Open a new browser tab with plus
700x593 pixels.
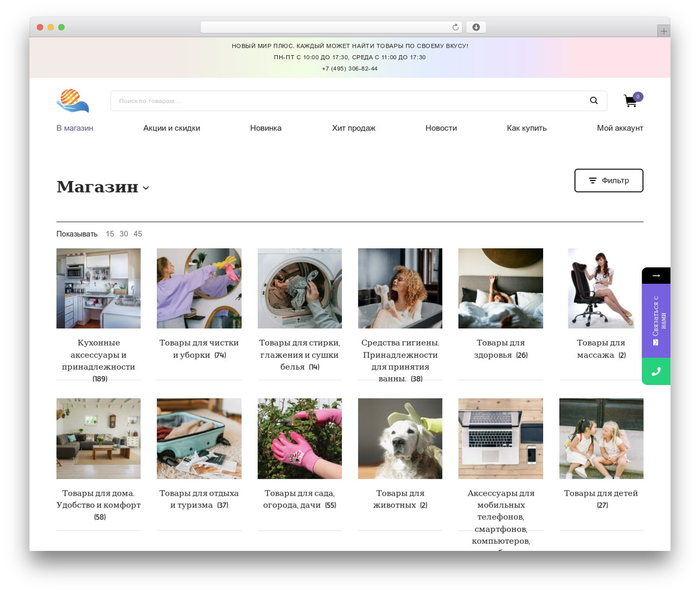[663, 31]
